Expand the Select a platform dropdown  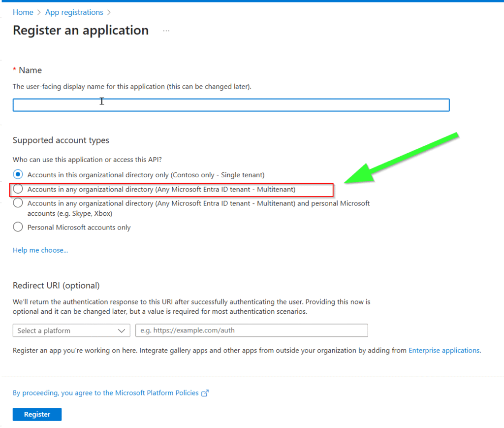[x=71, y=330]
